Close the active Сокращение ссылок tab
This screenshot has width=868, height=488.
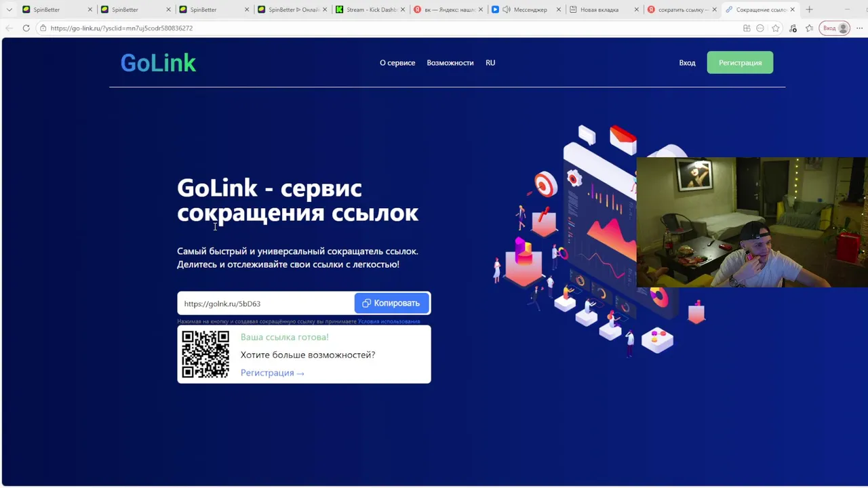coord(792,9)
